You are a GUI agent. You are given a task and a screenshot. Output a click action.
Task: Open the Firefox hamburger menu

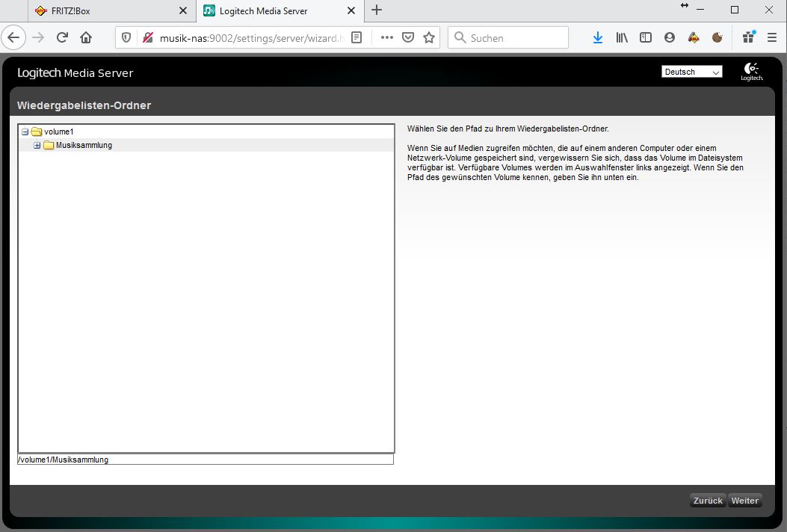point(772,37)
